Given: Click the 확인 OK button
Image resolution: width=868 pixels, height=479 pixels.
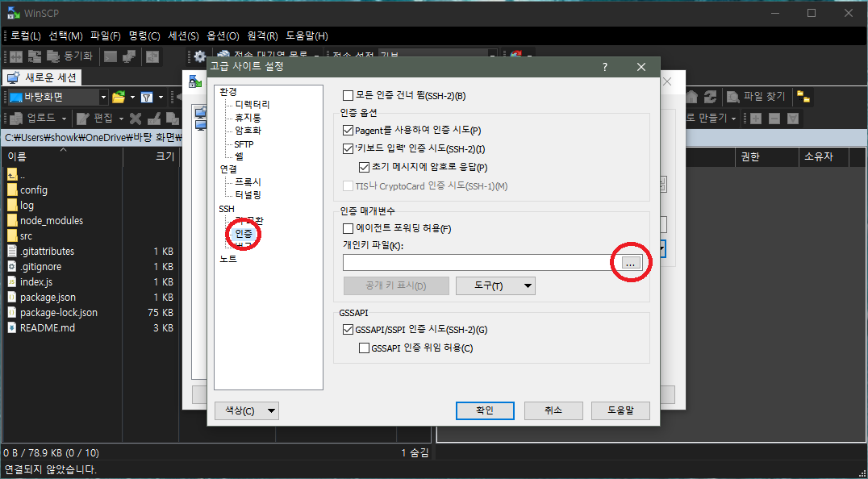Looking at the screenshot, I should (x=485, y=410).
